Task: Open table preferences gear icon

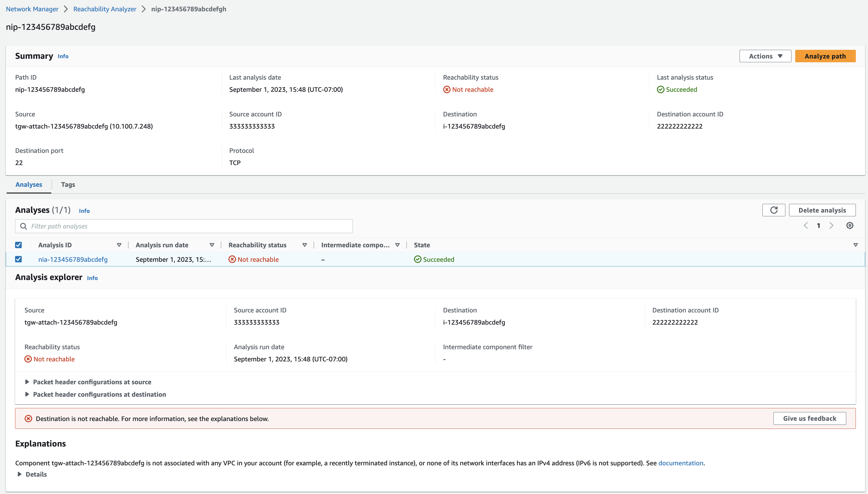Action: [x=850, y=226]
